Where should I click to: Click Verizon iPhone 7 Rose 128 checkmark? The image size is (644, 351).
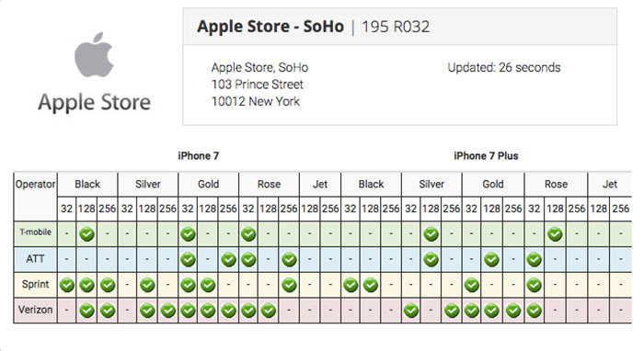click(x=269, y=311)
